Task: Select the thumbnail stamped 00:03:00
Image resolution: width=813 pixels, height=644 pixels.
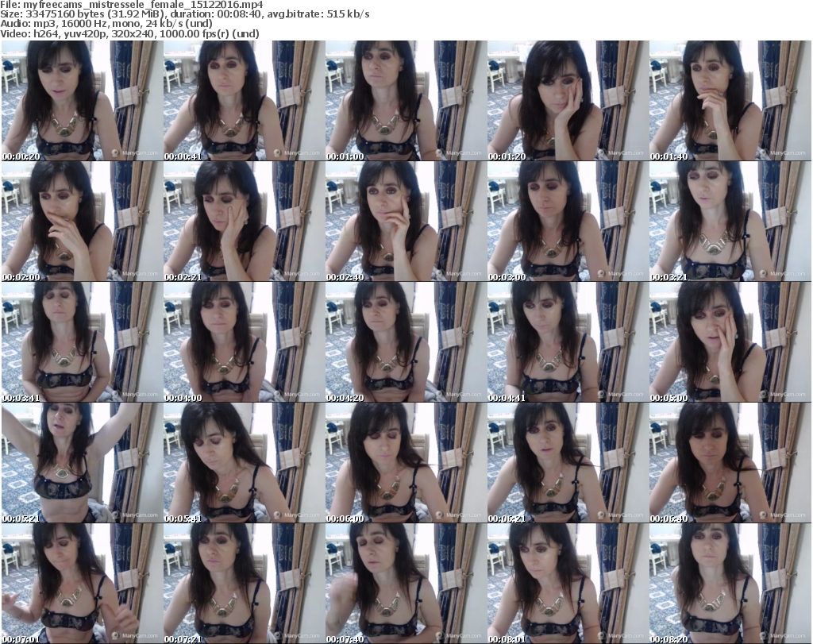Action: (x=568, y=221)
